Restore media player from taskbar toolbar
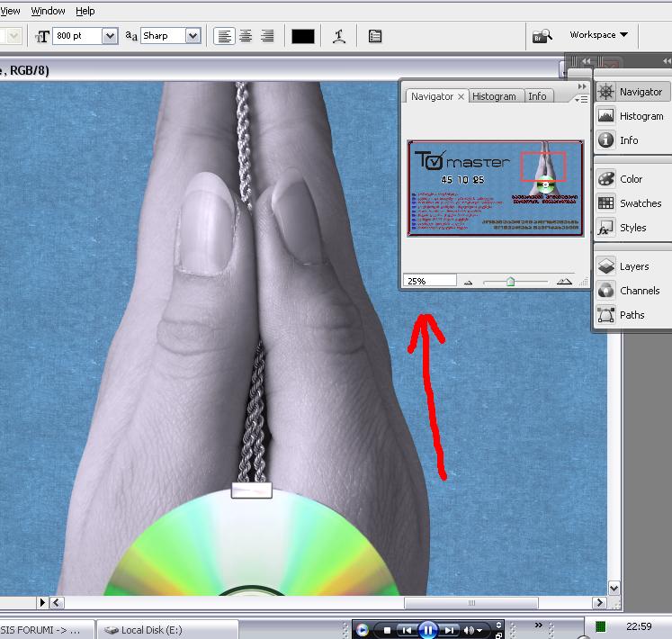672x639 pixels. 499,635
